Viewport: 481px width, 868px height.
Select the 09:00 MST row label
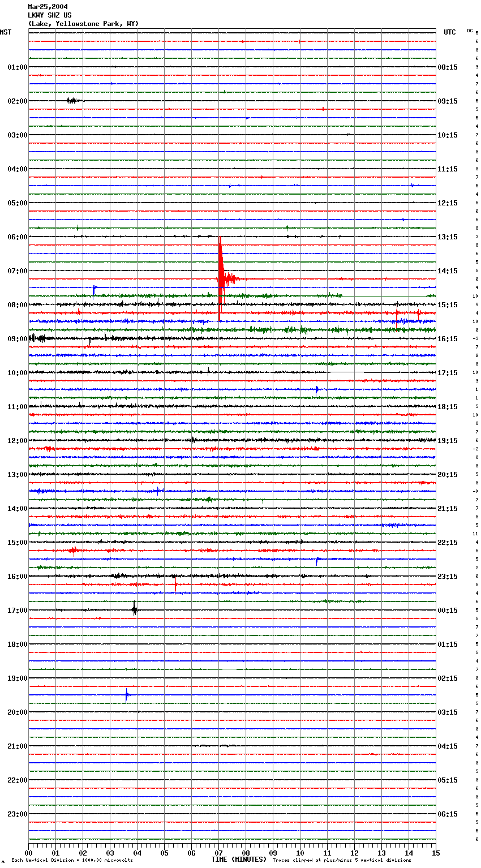(18, 339)
